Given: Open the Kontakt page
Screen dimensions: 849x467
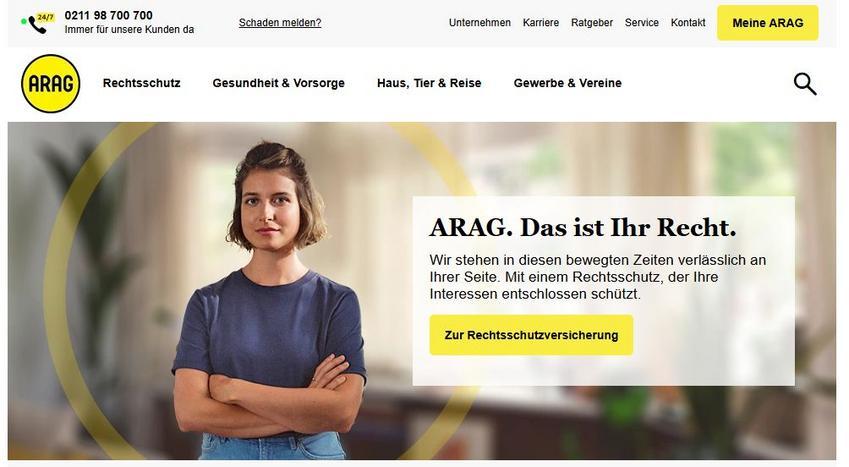Looking at the screenshot, I should pos(688,23).
